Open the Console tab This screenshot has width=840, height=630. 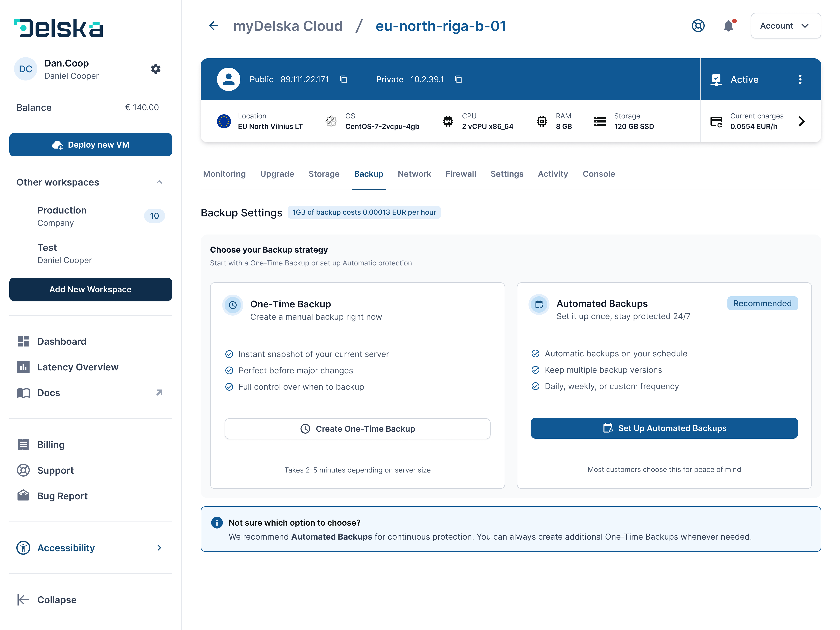pyautogui.click(x=598, y=174)
